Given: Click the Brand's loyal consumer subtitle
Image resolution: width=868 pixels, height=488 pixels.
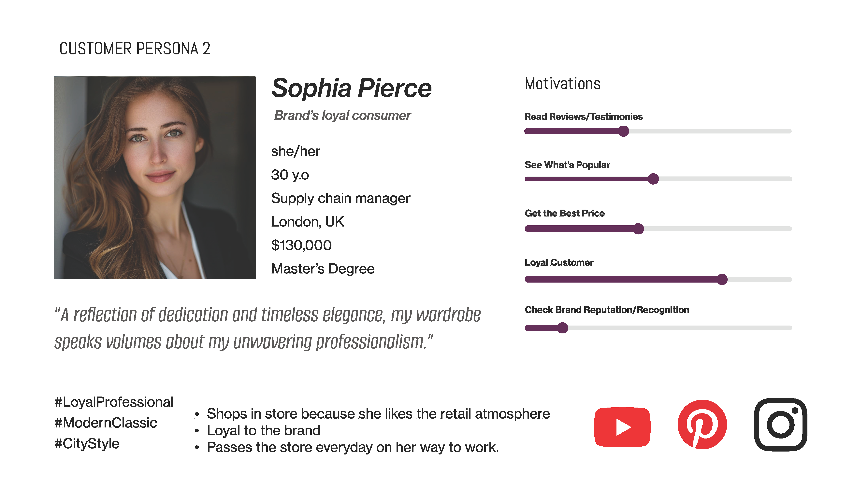Looking at the screenshot, I should pyautogui.click(x=342, y=116).
